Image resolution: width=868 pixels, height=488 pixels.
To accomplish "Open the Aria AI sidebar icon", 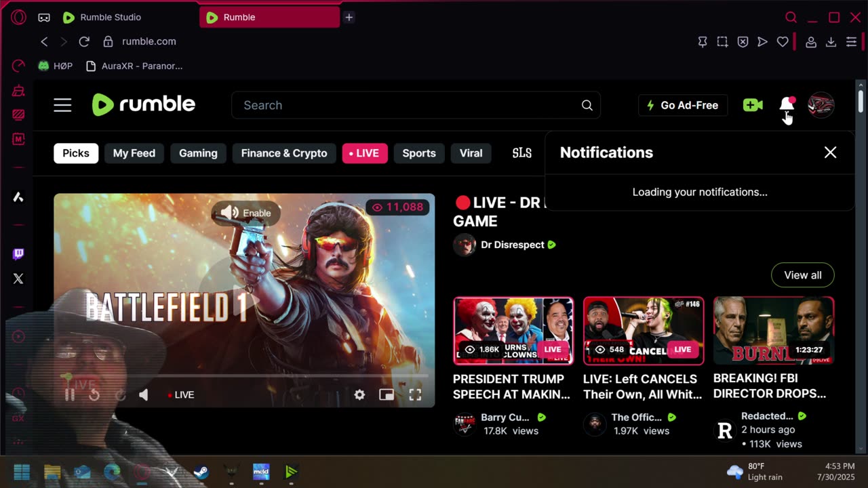I will pos(18,197).
